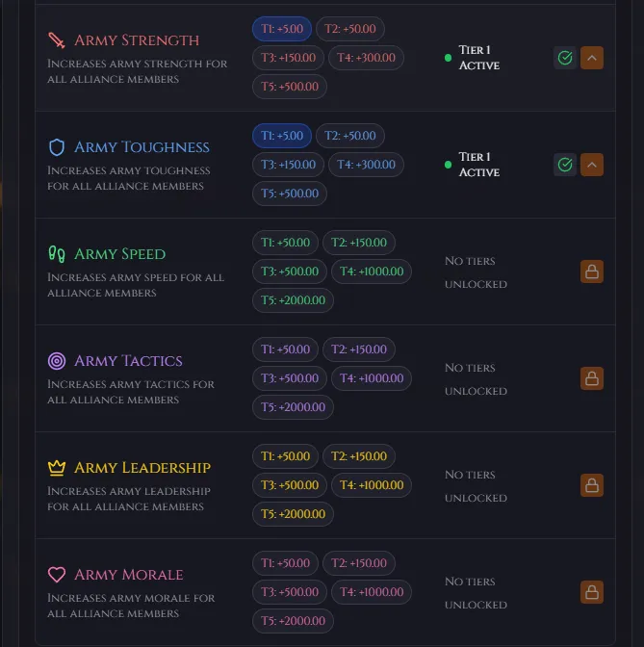
Task: Toggle the green checkmark for Army Toughness
Action: (x=565, y=165)
